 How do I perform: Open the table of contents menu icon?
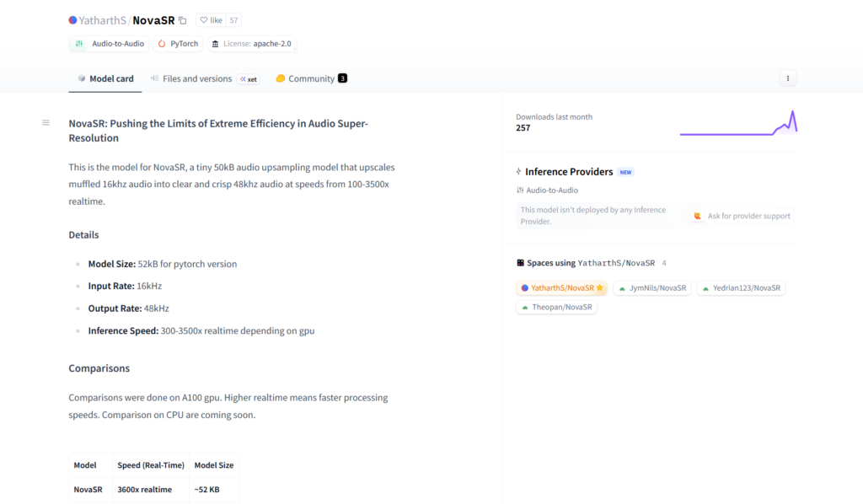pos(46,123)
